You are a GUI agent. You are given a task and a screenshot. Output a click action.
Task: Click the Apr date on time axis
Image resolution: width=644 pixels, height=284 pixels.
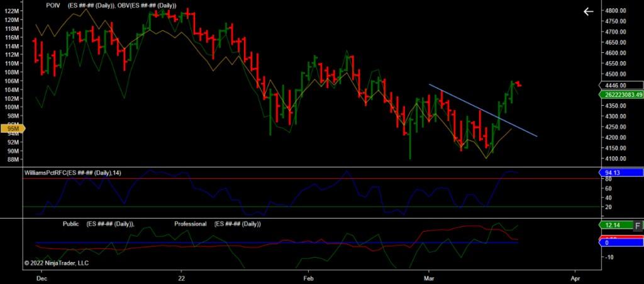[575, 277]
